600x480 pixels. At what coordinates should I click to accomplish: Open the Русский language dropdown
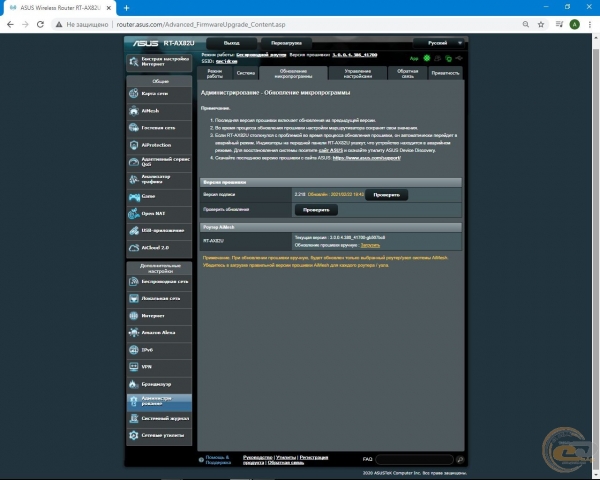(x=439, y=43)
